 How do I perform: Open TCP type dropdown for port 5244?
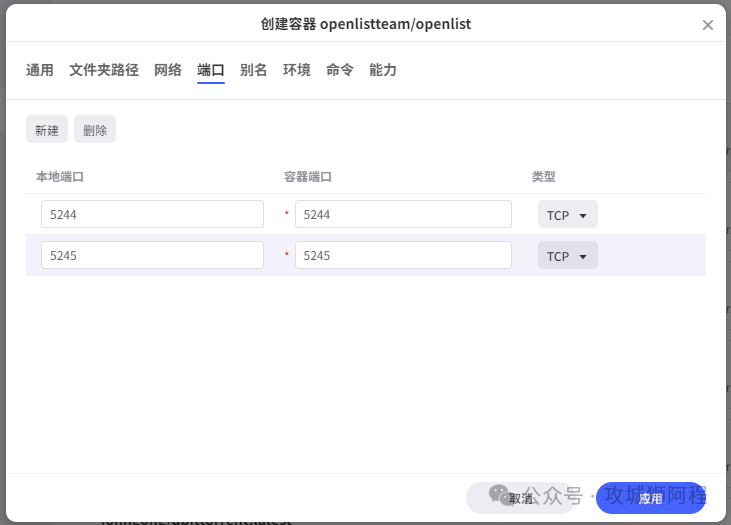(568, 215)
